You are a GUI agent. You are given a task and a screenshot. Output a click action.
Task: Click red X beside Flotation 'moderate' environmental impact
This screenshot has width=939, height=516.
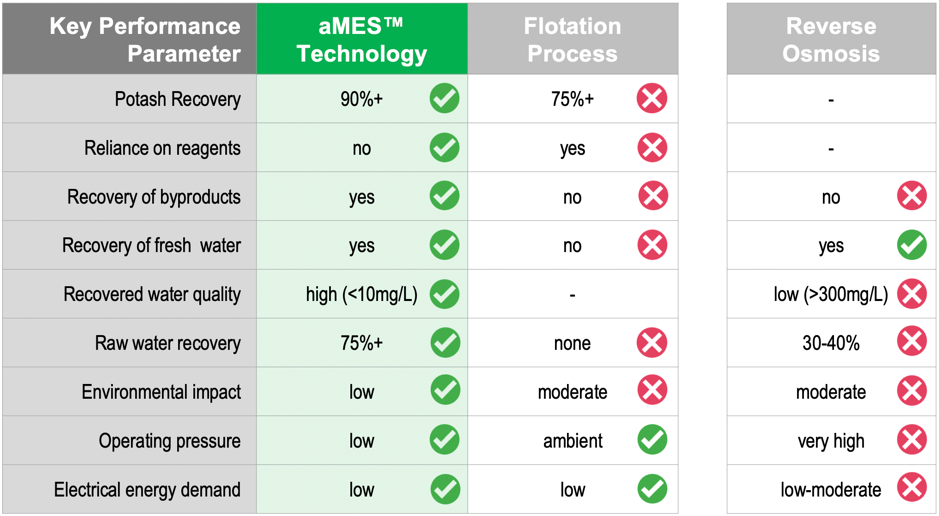click(x=652, y=391)
